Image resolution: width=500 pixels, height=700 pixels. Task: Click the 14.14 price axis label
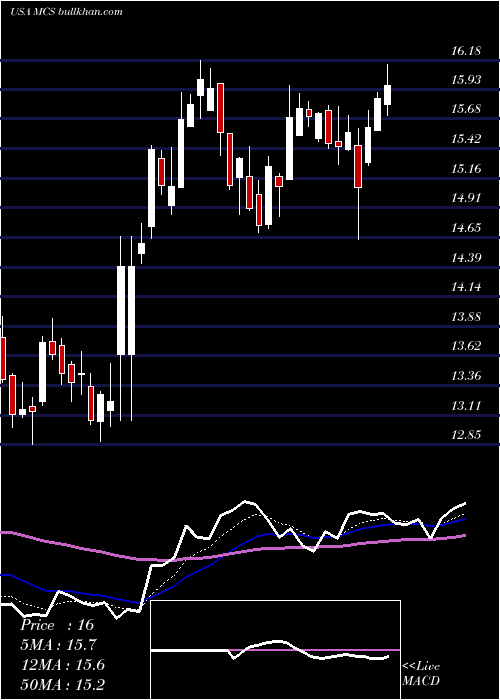pyautogui.click(x=466, y=287)
